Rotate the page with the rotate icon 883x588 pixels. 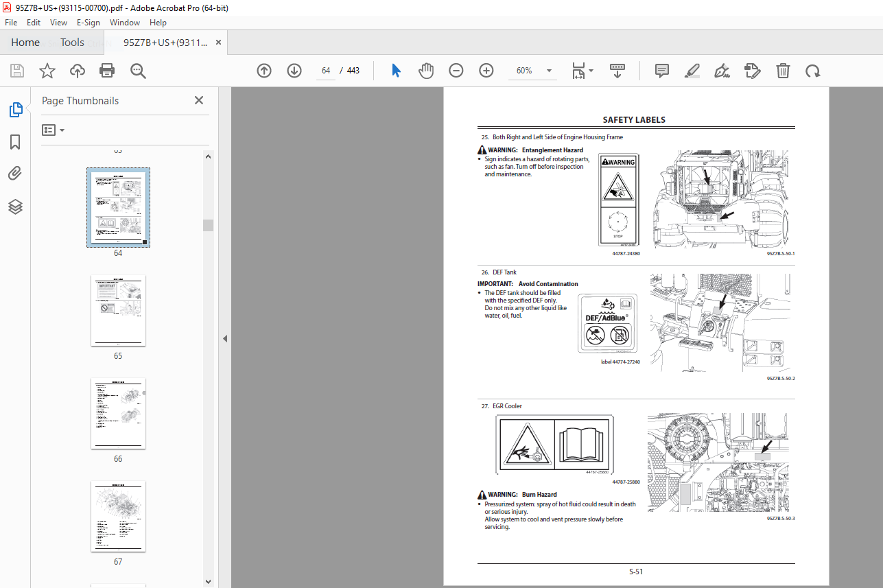tap(813, 71)
